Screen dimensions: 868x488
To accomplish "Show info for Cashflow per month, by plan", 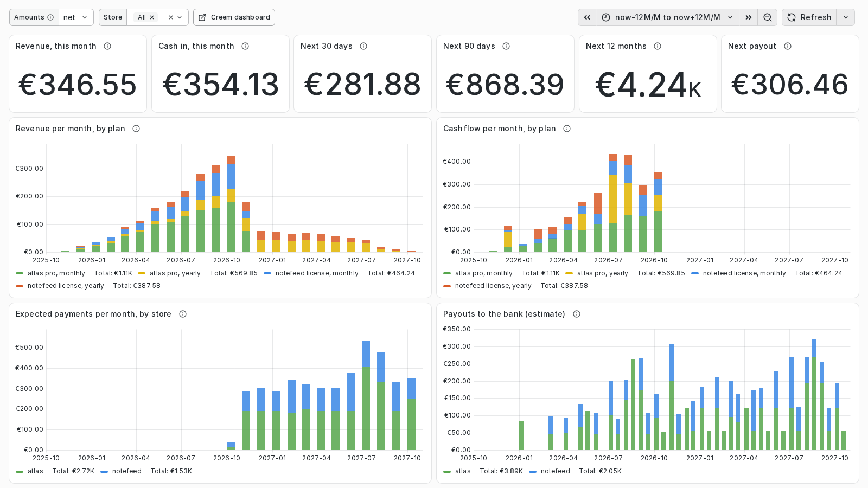I will 567,129.
